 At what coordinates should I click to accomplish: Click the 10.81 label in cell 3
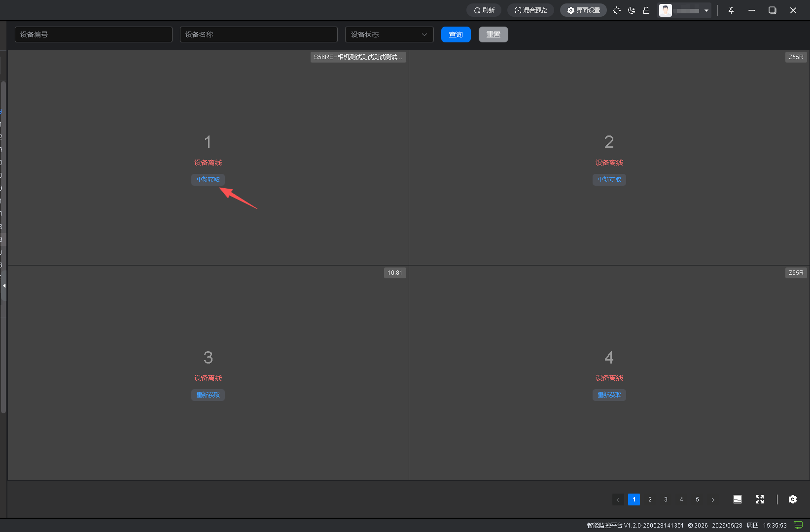[395, 273]
